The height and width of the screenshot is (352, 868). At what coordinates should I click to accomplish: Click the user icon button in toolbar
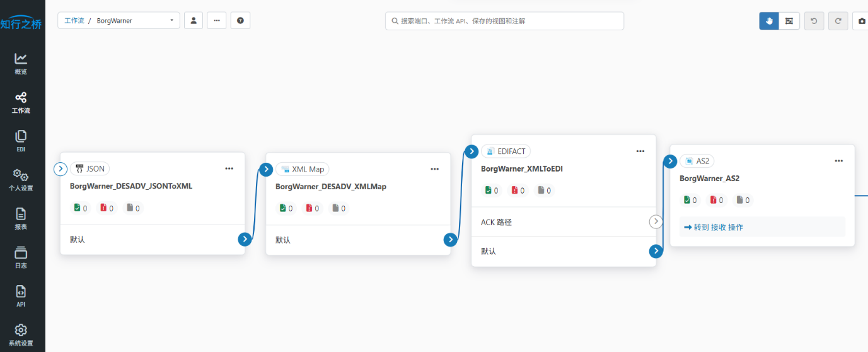[x=194, y=21]
